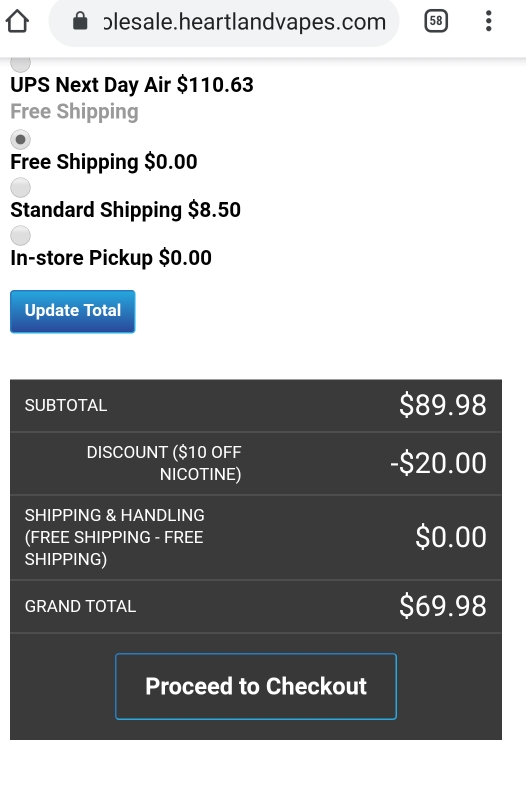Select the In-store Pickup radio button
Image resolution: width=526 pixels, height=800 pixels.
(20, 235)
